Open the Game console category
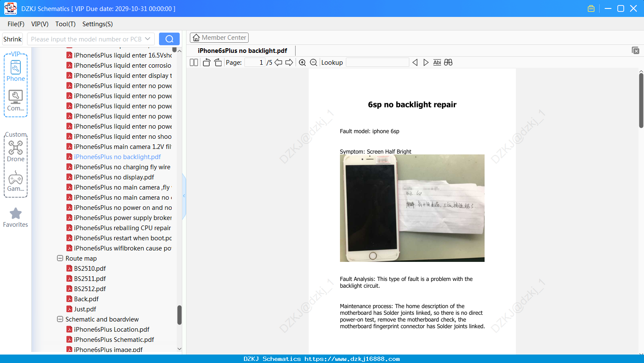Screen dimensions: 644x363 [x=16, y=181]
